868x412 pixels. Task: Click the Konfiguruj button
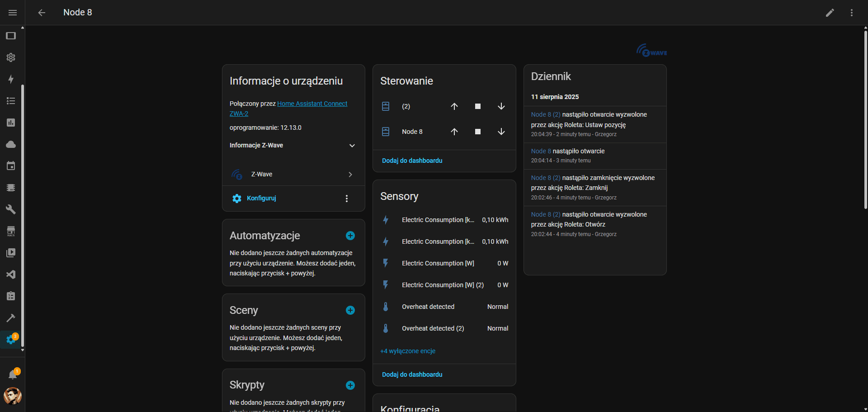[x=261, y=199]
